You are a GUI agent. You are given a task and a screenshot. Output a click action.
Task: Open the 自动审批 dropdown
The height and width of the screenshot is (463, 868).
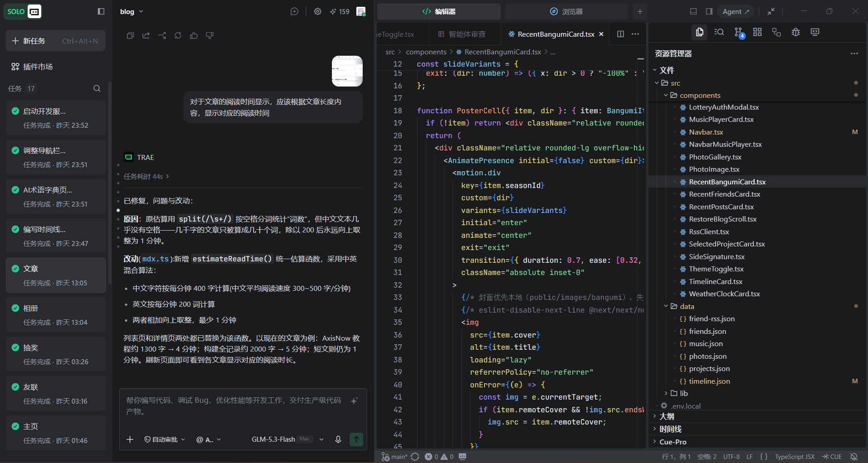(165, 439)
